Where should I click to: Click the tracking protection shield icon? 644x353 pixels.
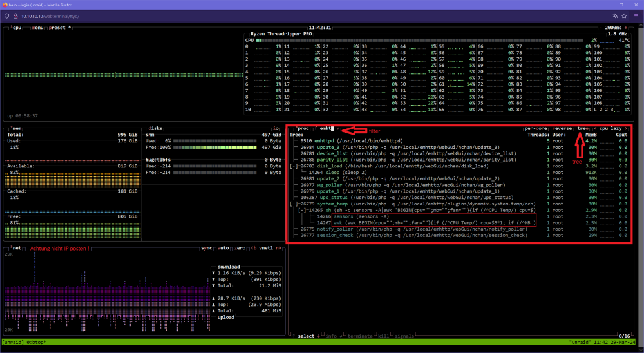pos(6,16)
